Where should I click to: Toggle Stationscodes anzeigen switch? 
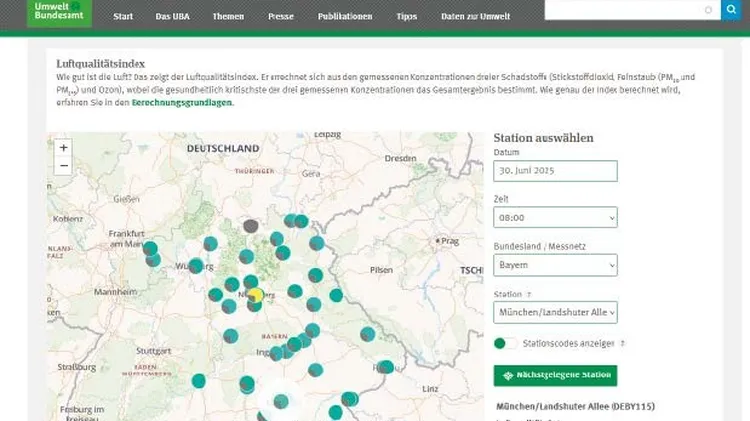coord(505,343)
